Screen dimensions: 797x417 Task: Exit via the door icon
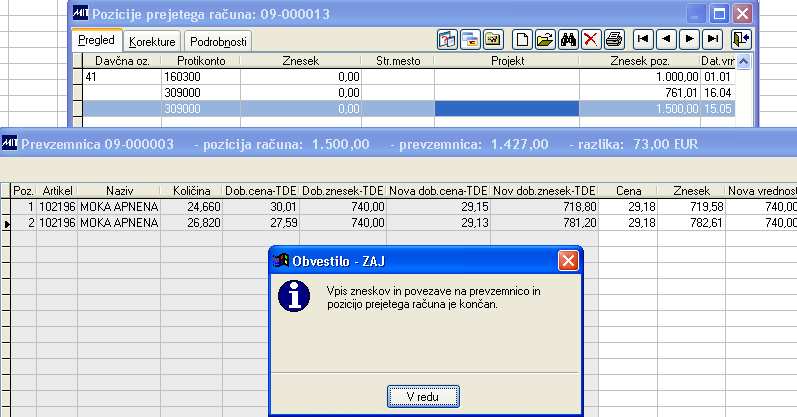point(741,39)
